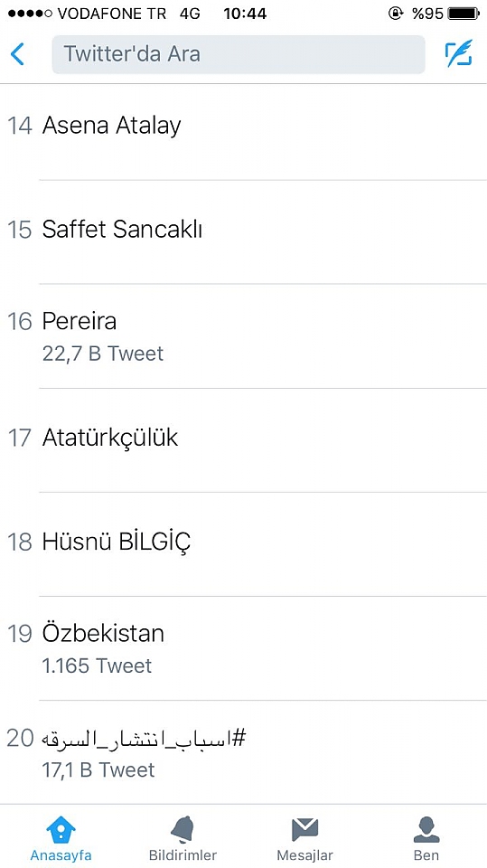This screenshot has width=487, height=868.
Task: Open the Arabic hashtag trend number 20
Action: tap(244, 753)
